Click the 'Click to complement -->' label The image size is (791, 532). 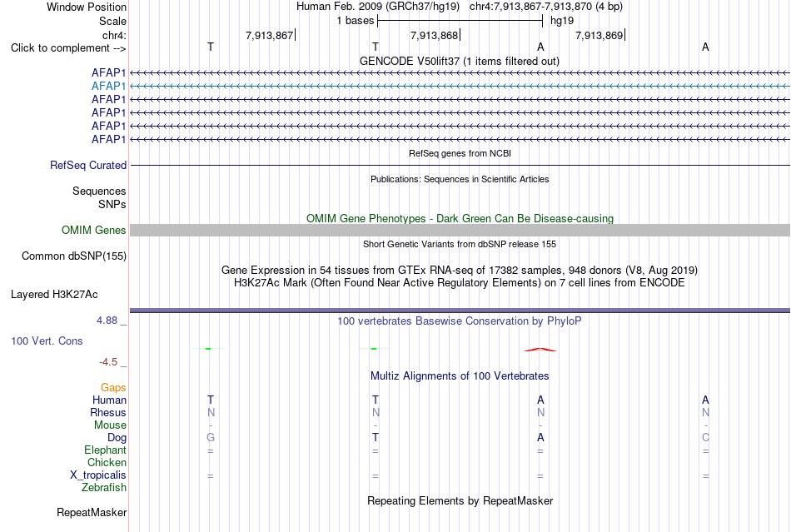coord(68,48)
